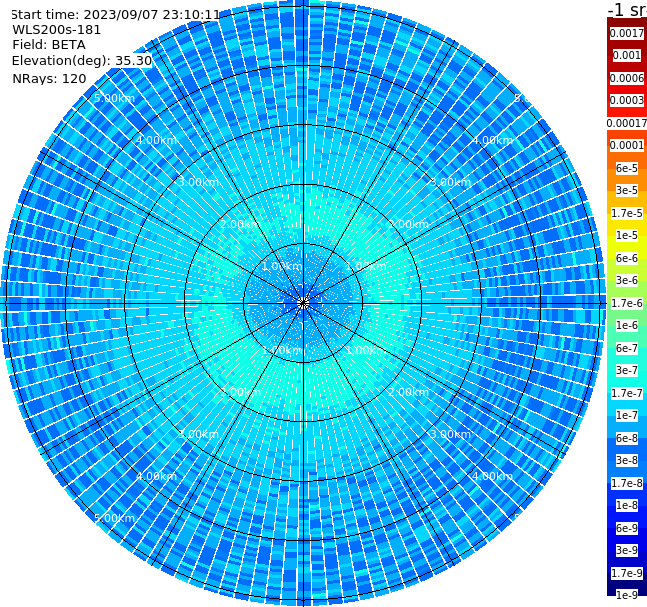Click the 1.7e-9 colorbar label

[626, 573]
